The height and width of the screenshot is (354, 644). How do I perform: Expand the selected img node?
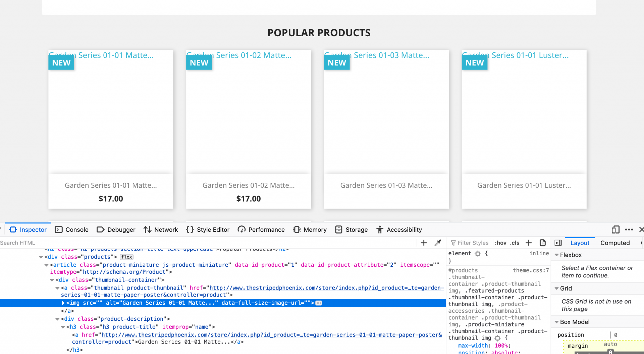click(63, 303)
